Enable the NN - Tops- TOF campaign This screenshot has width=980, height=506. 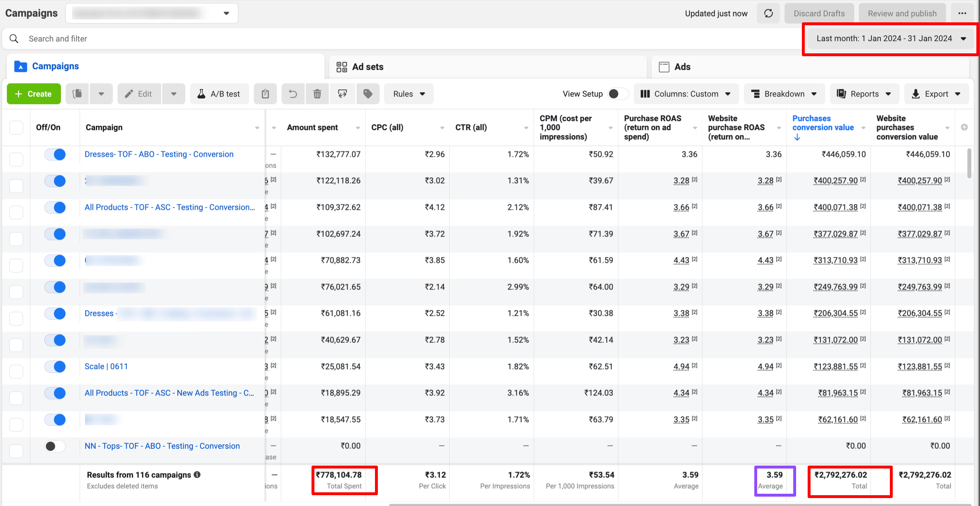coord(55,446)
